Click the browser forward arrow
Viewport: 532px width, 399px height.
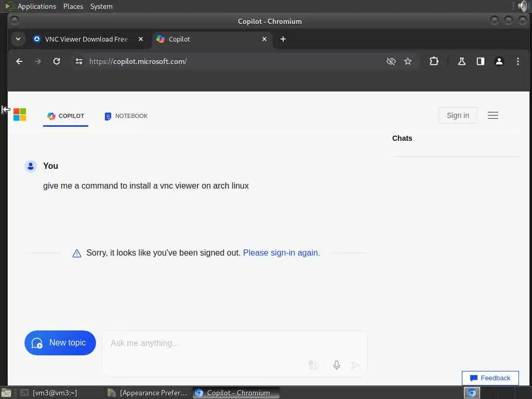(x=38, y=61)
